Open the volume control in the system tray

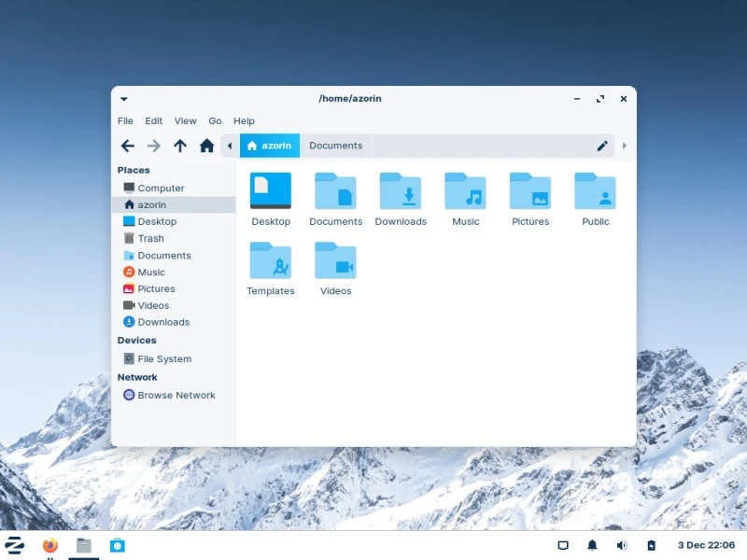click(622, 545)
